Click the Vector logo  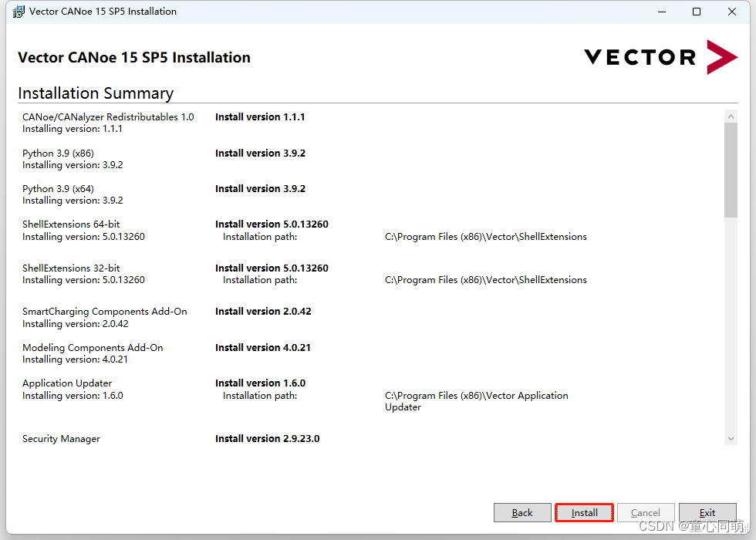coord(660,57)
